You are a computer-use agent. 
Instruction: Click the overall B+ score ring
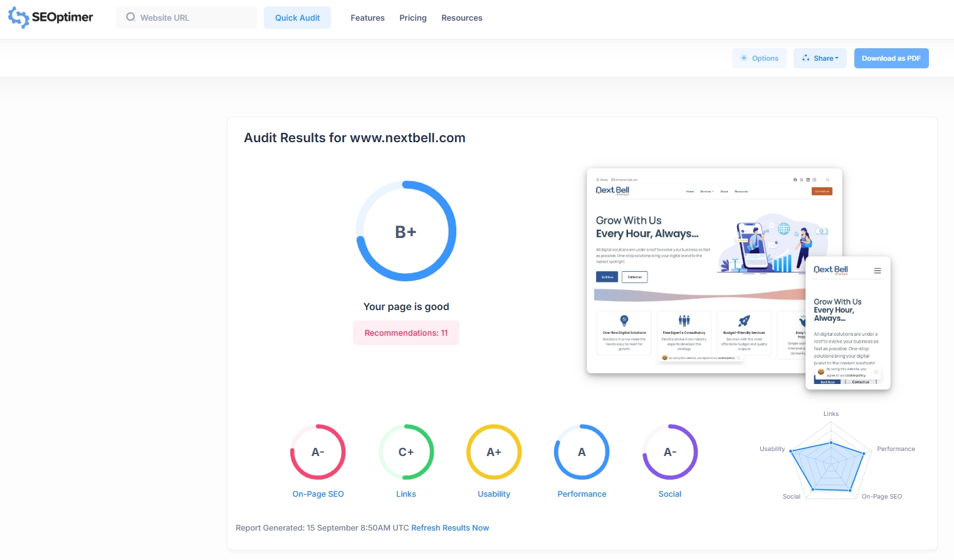tap(406, 232)
